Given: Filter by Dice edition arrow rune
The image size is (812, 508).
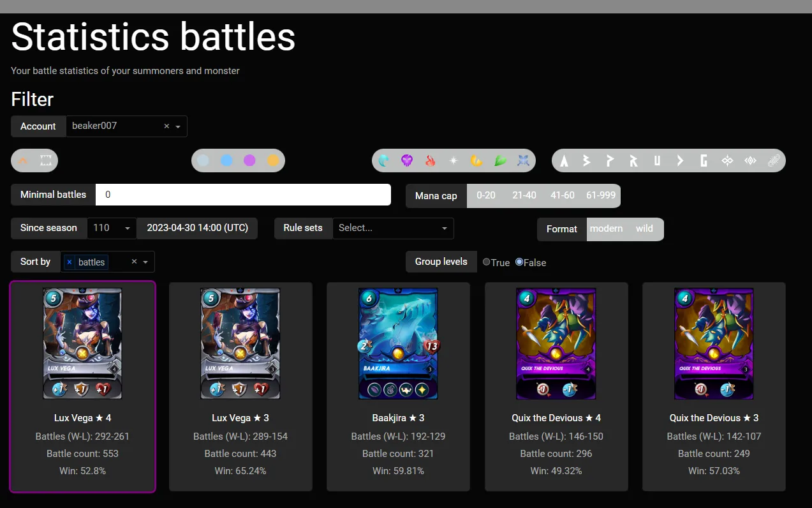Looking at the screenshot, I should pyautogui.click(x=680, y=161).
